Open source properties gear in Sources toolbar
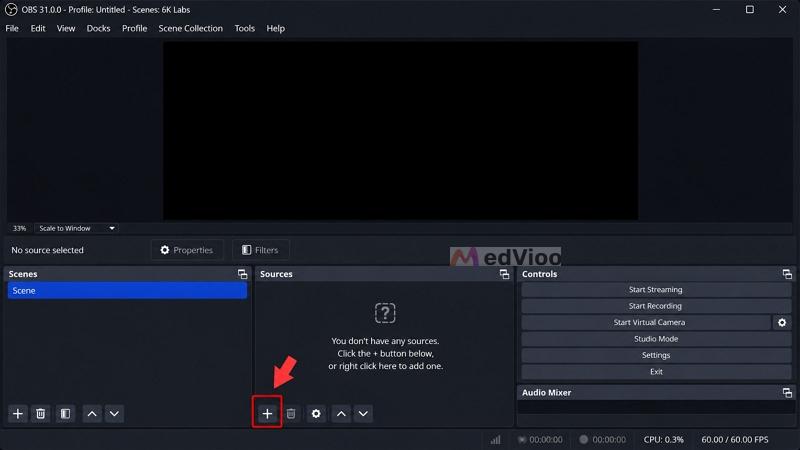This screenshot has width=800, height=450. point(316,414)
